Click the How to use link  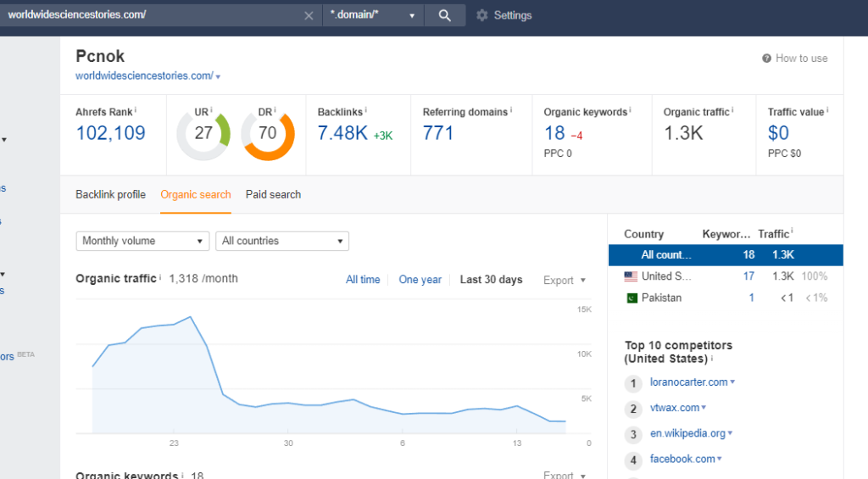802,58
